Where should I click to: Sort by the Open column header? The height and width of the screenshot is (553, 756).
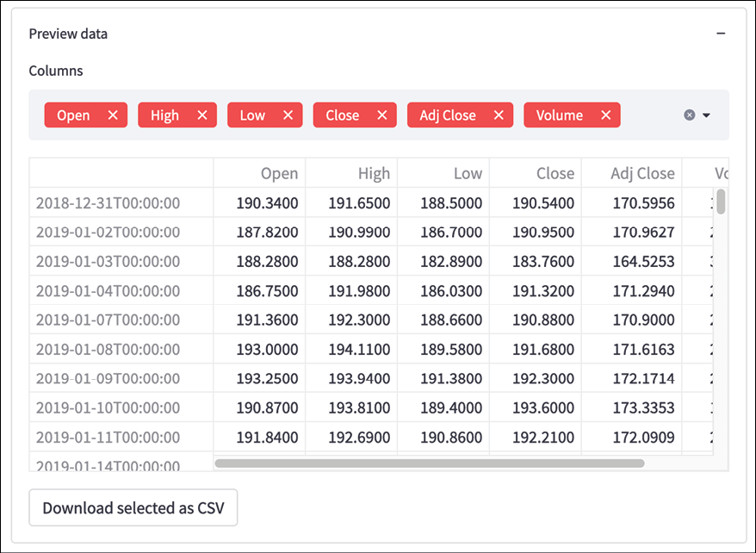pos(259,173)
